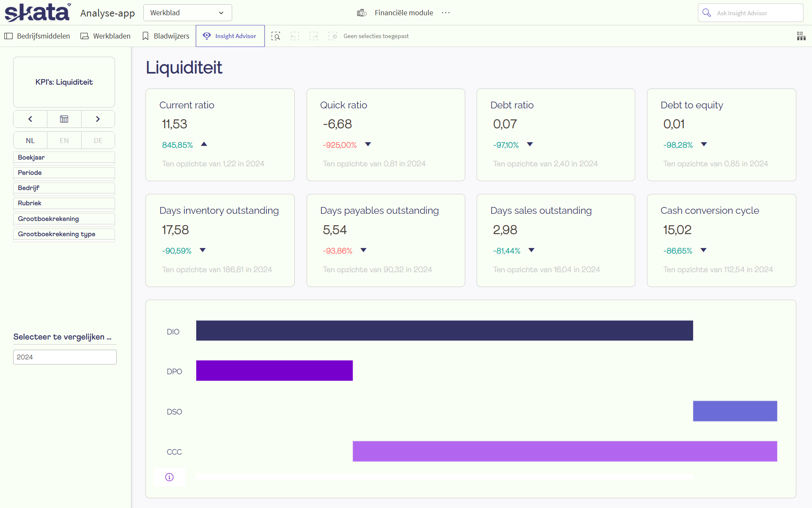
Task: Select the NL language option
Action: pyautogui.click(x=30, y=141)
